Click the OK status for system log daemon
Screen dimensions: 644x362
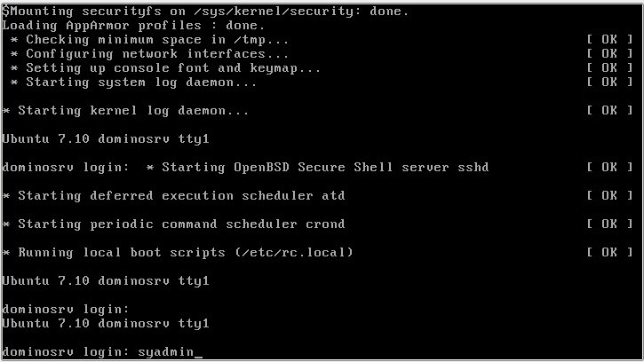pos(609,83)
